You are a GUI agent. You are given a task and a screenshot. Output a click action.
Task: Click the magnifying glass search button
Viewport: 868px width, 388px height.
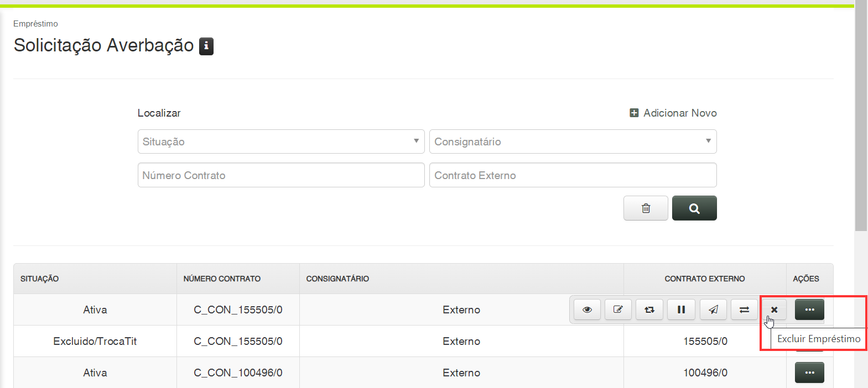[694, 208]
